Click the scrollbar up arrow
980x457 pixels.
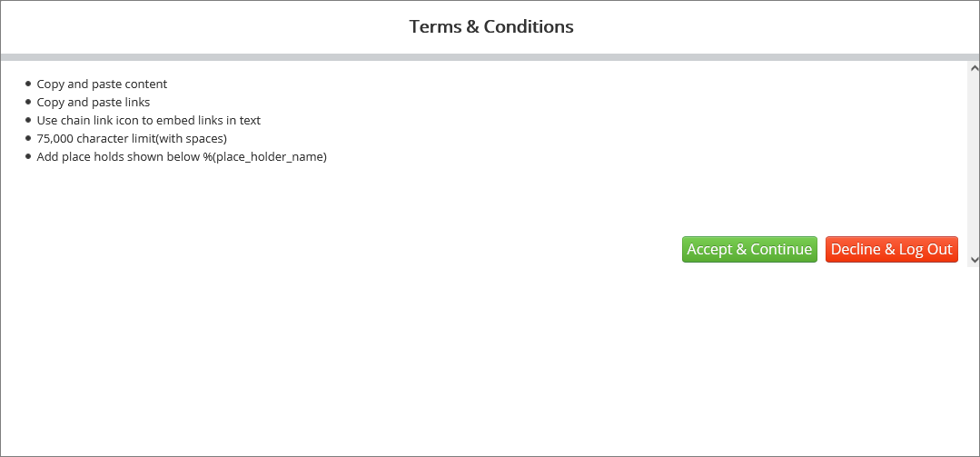(974, 68)
